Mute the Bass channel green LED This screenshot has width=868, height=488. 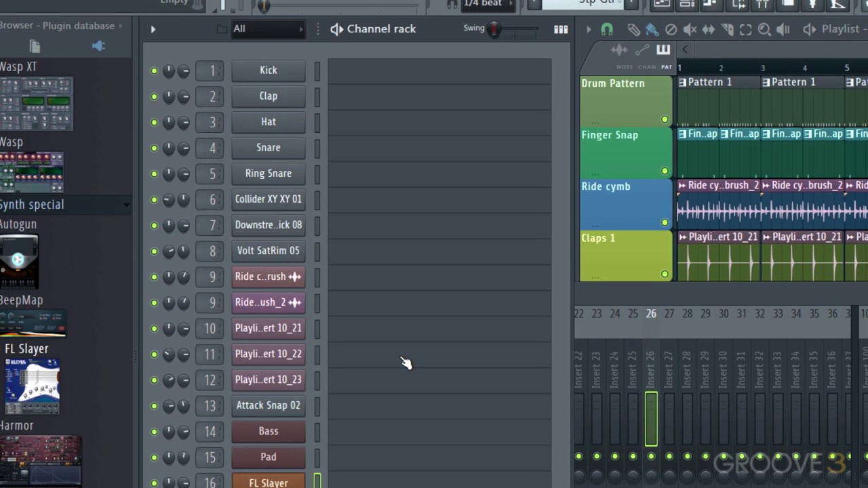pos(154,432)
